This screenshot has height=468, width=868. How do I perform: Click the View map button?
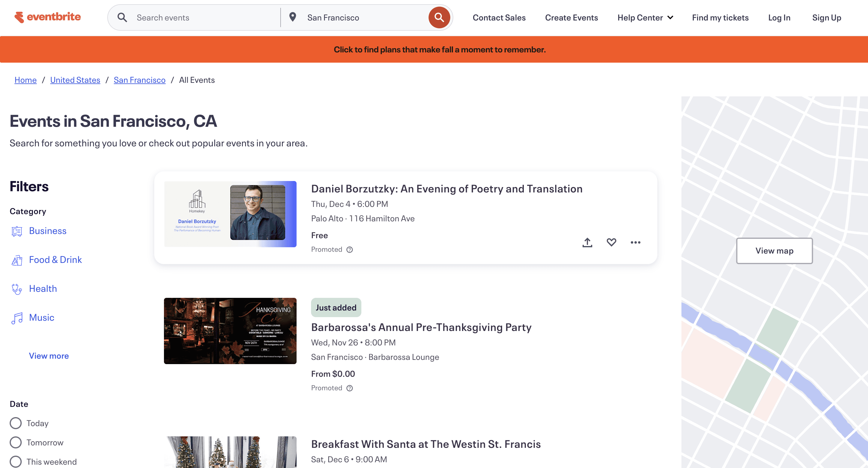pyautogui.click(x=774, y=251)
